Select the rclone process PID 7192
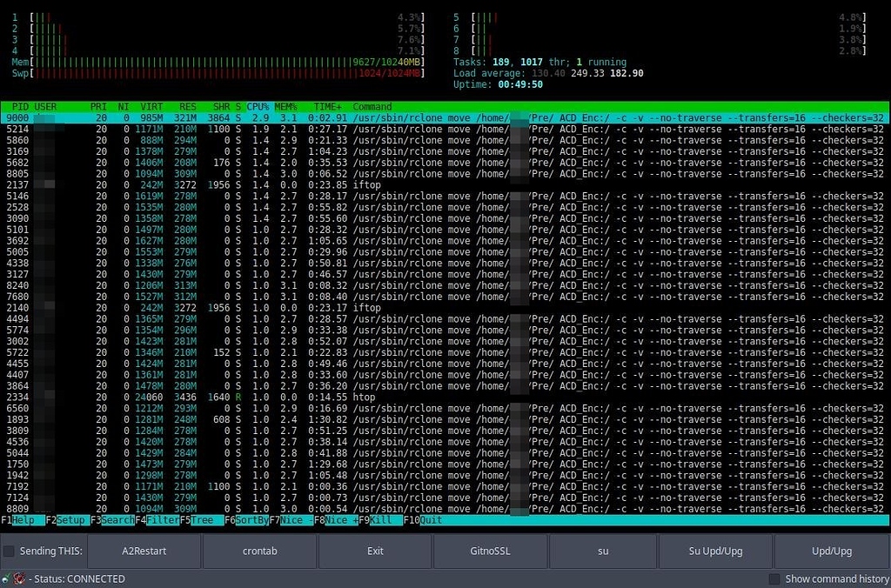 [445, 486]
